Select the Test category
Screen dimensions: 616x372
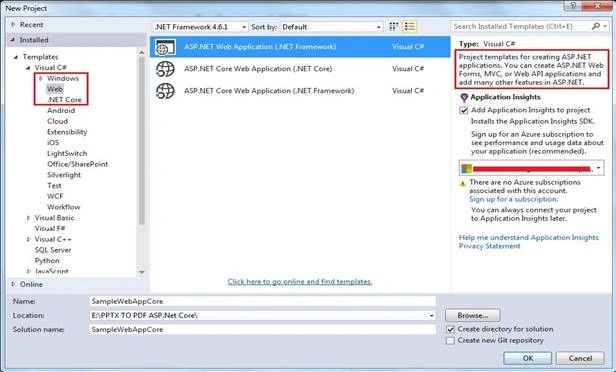(54, 185)
